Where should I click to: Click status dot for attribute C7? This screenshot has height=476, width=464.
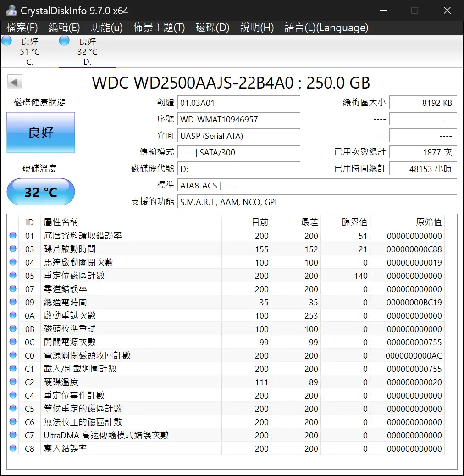pyautogui.click(x=13, y=435)
